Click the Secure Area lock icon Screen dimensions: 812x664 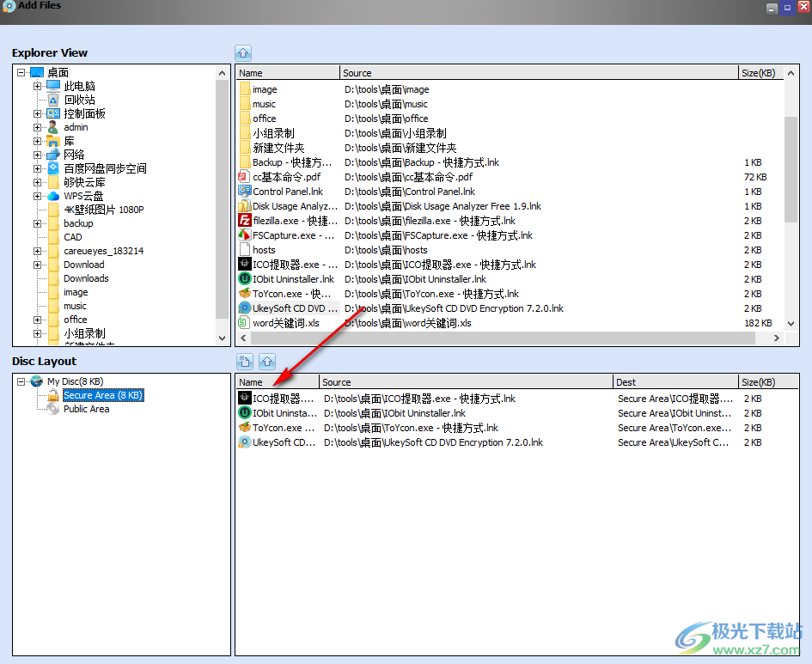click(x=52, y=395)
